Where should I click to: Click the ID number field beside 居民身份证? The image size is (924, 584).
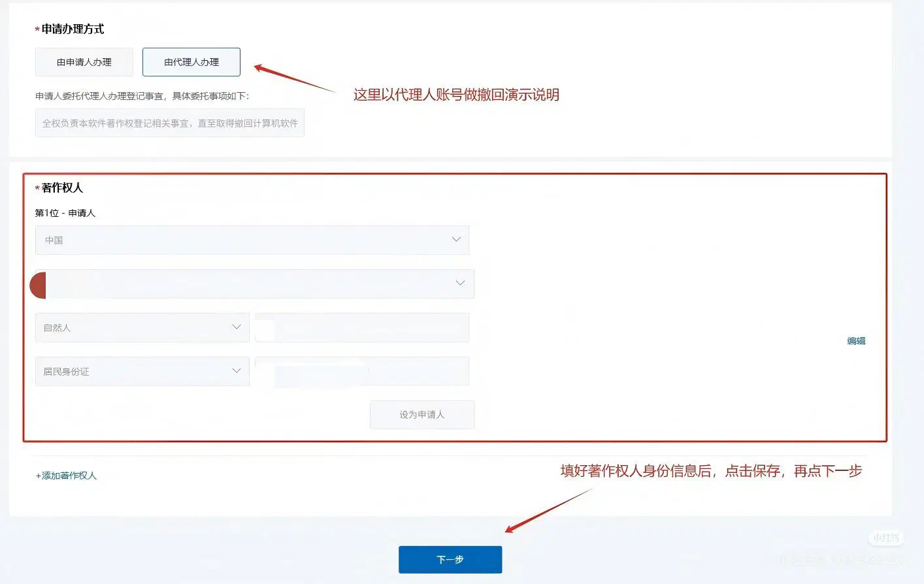point(362,371)
